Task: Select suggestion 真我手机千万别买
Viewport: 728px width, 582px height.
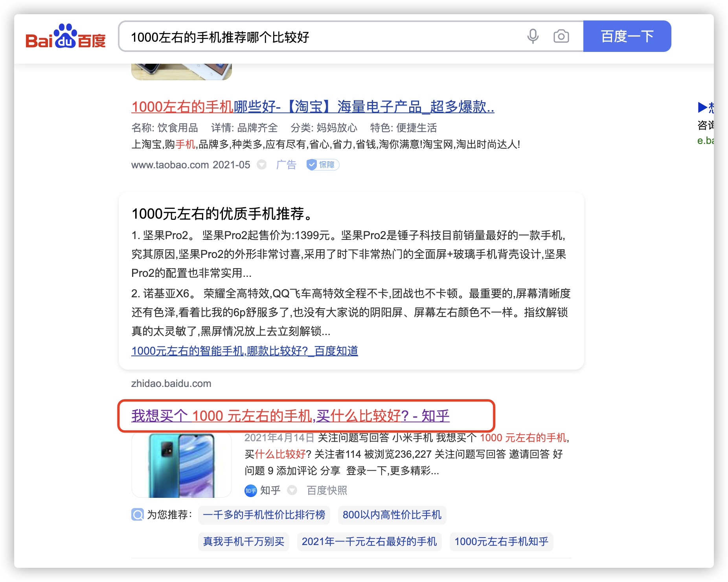Action: pyautogui.click(x=243, y=541)
